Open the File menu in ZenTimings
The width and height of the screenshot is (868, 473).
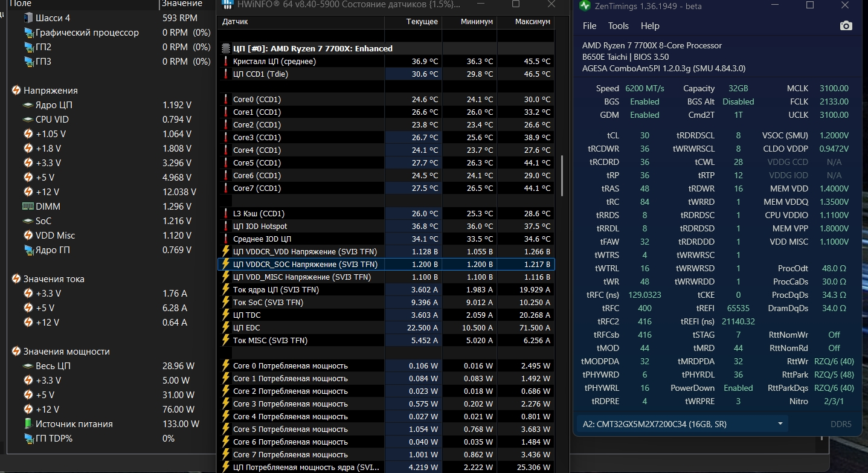590,26
